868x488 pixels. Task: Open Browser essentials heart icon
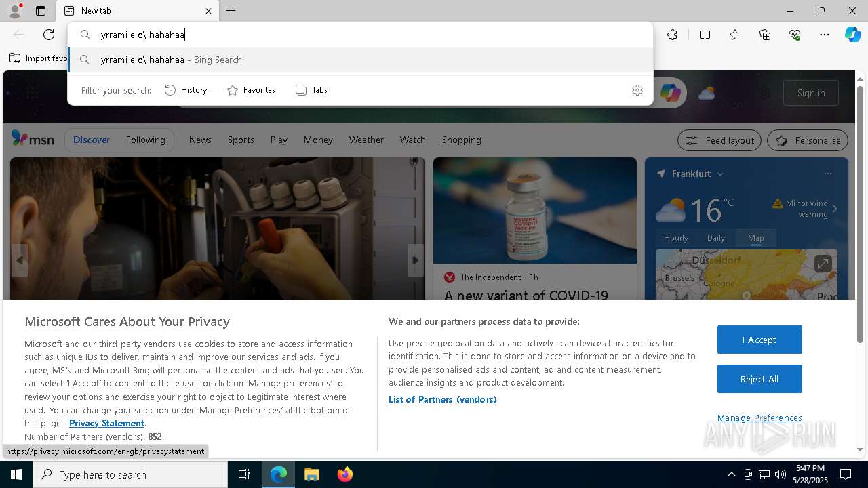point(795,35)
